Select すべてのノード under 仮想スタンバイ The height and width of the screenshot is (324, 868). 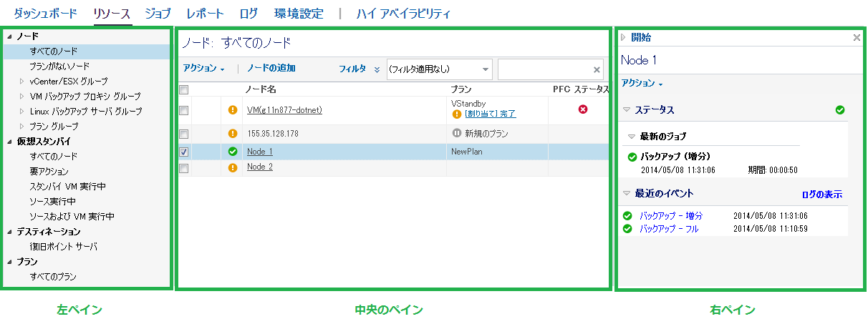pos(54,156)
